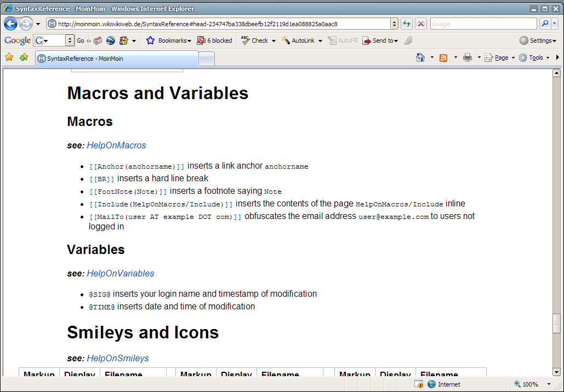Image resolution: width=564 pixels, height=392 pixels.
Task: Open the Home page icon
Action: pos(420,57)
